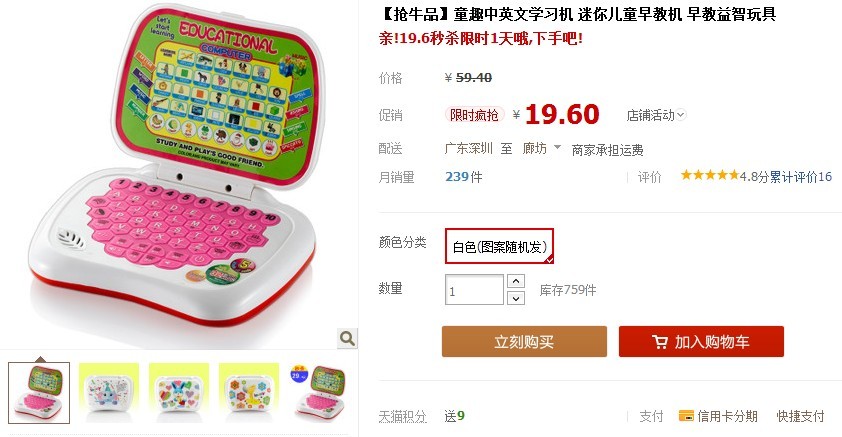
Task: Select the blue rabbit pattern thumbnail
Action: [x=179, y=393]
